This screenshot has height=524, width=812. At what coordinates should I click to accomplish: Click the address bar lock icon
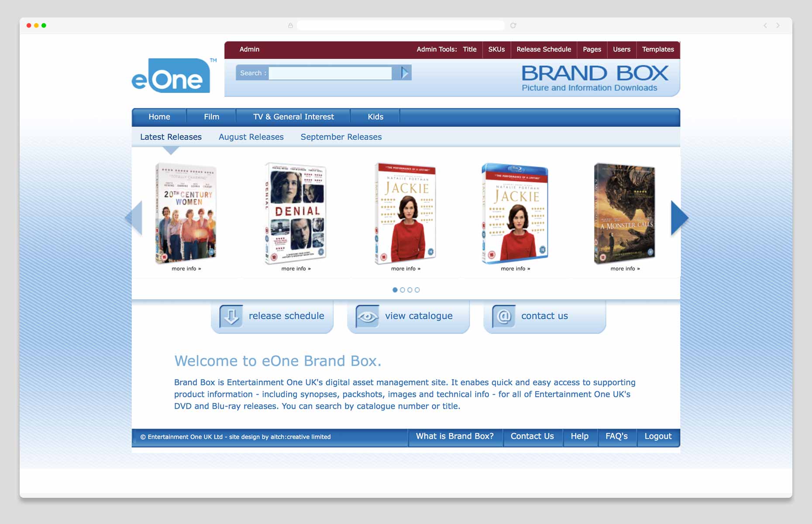[290, 25]
